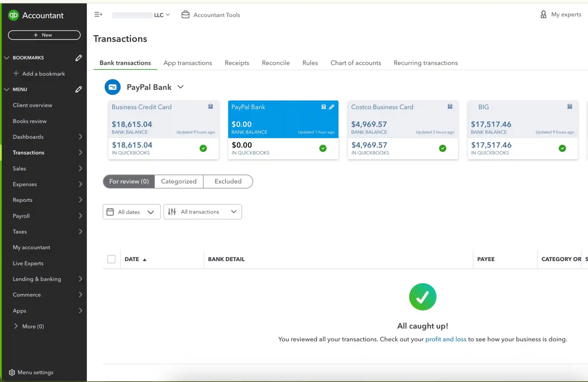Click the QuickBooks logo icon
The height and width of the screenshot is (382, 588).
click(14, 15)
